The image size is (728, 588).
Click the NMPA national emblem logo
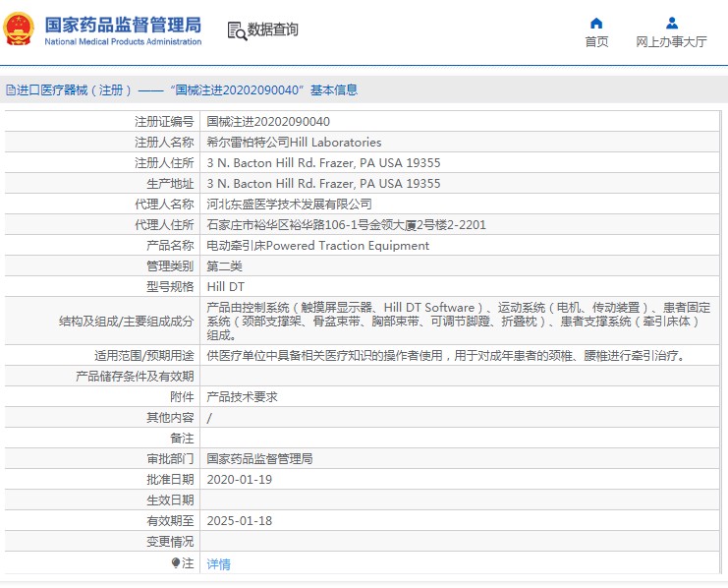20,29
